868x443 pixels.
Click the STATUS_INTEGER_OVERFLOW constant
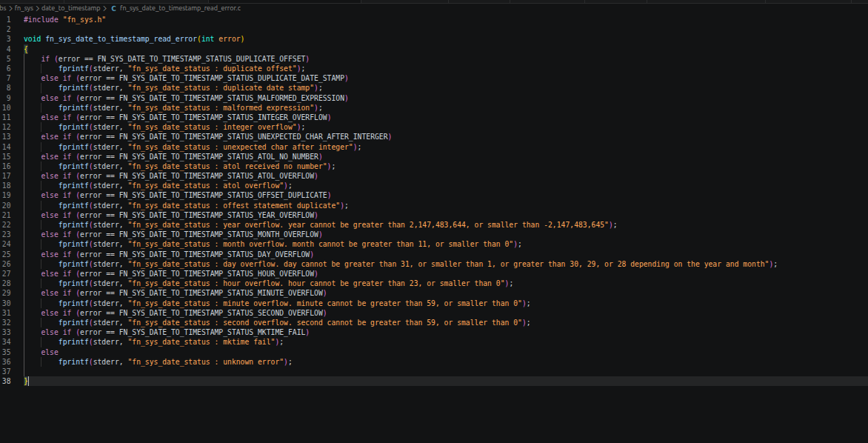222,117
